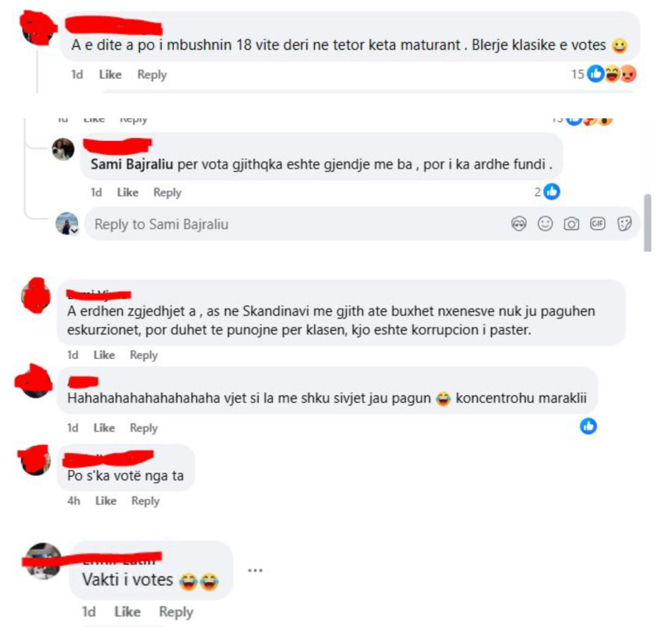The image size is (670, 644).
Task: View the 2 likes on Sami Bajraliu reply
Action: pyautogui.click(x=547, y=192)
